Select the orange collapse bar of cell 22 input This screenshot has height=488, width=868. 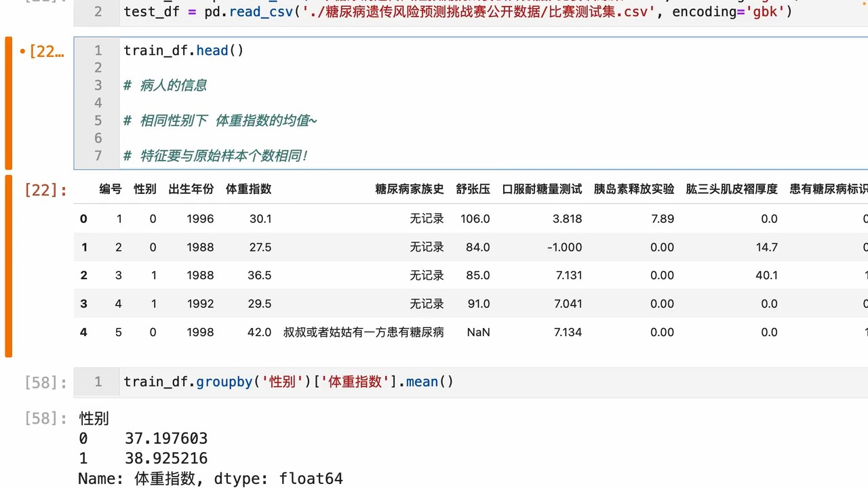click(x=8, y=103)
